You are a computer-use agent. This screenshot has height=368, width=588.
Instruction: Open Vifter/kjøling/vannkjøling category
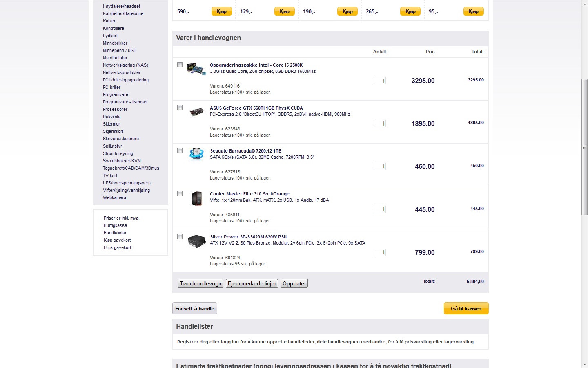click(126, 190)
